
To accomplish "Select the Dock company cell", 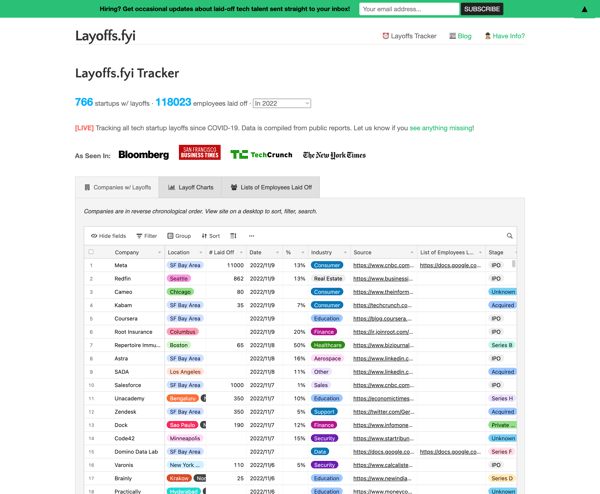I will click(121, 425).
